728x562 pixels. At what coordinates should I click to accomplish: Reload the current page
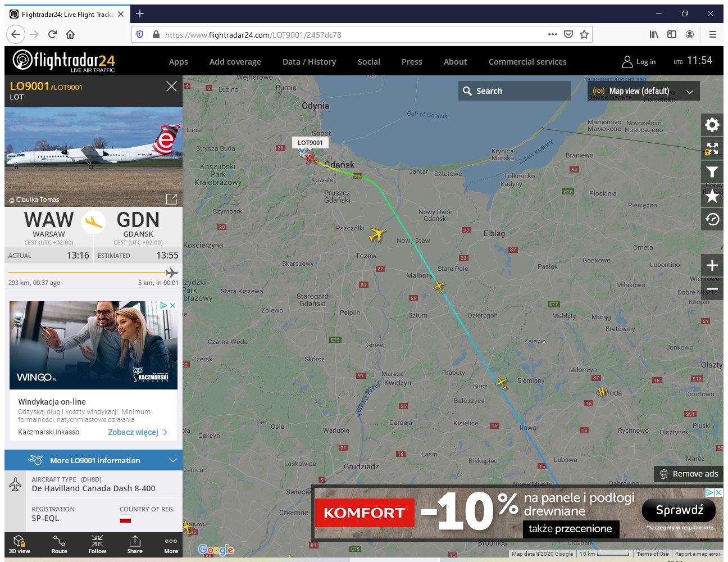tap(52, 34)
